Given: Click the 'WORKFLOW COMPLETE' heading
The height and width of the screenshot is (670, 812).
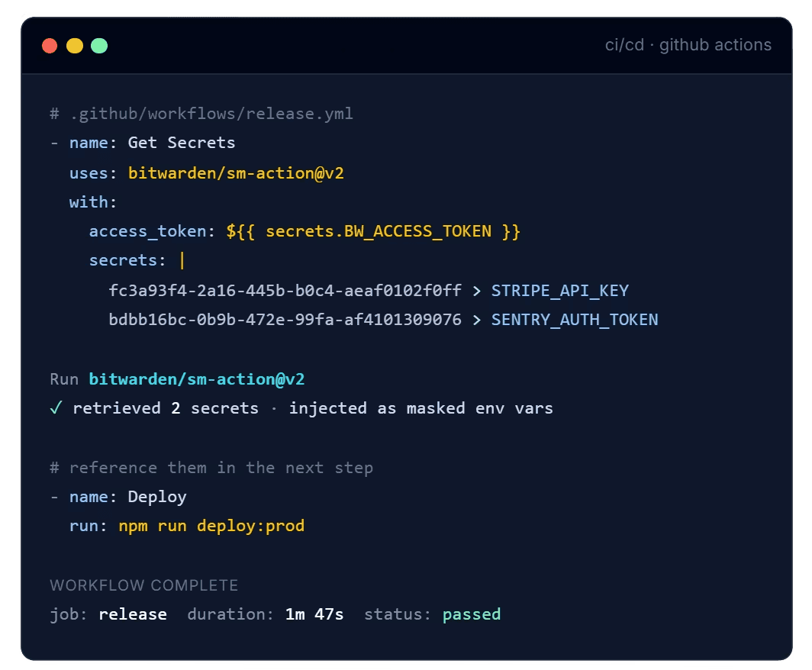Looking at the screenshot, I should [144, 585].
